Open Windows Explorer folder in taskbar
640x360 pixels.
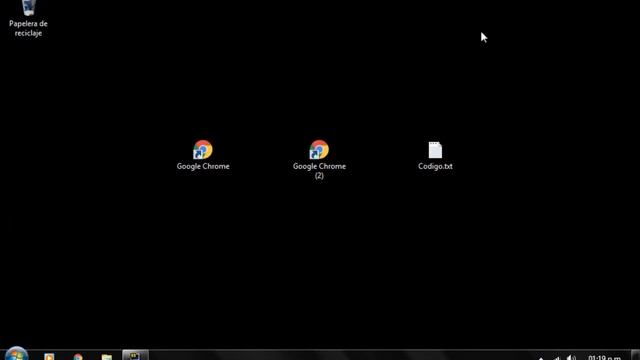click(x=107, y=357)
